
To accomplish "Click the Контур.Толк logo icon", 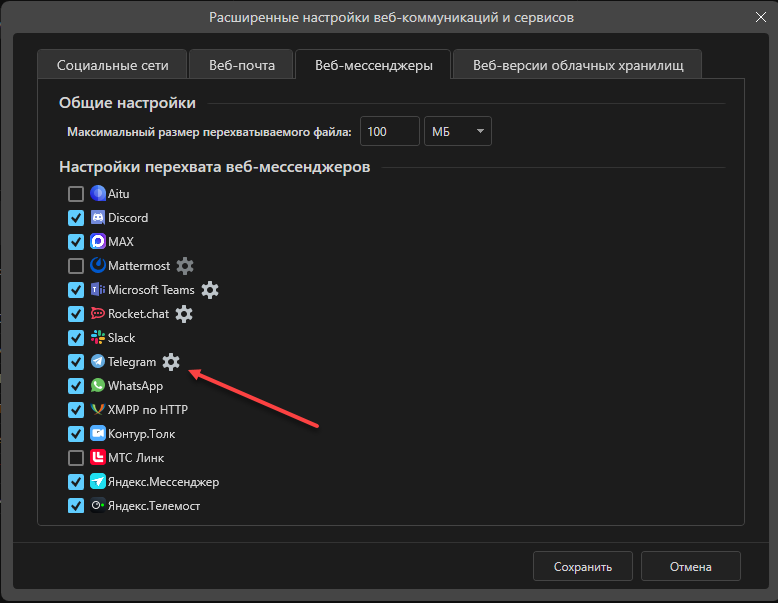I will pos(98,433).
